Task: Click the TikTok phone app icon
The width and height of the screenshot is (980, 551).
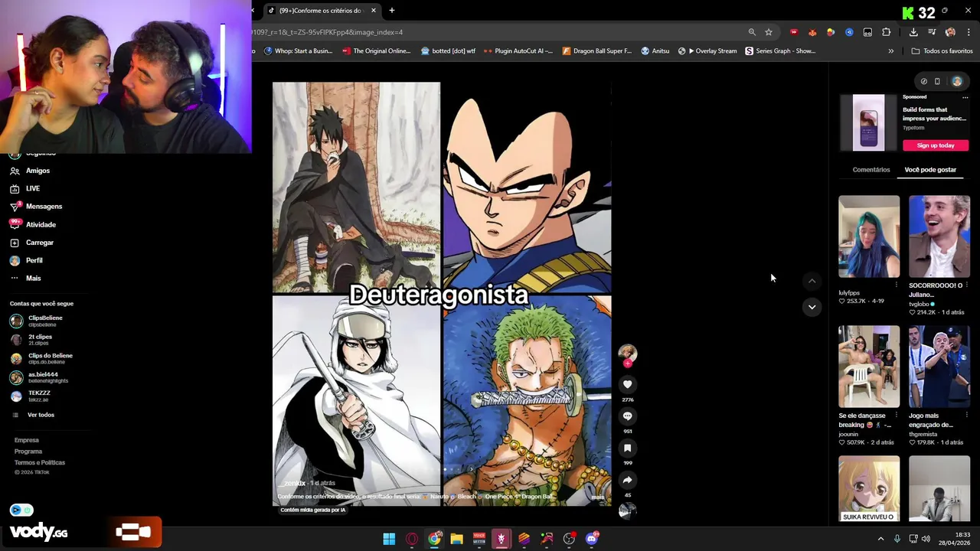Action: (937, 81)
